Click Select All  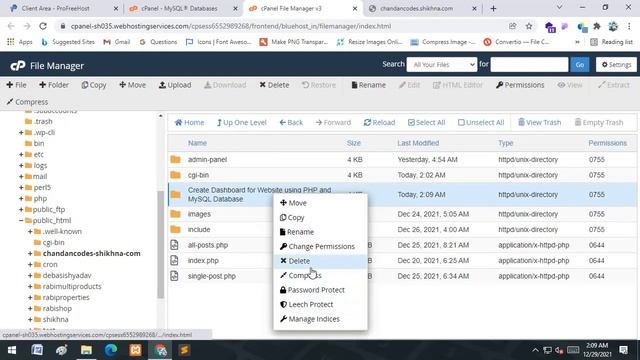(427, 122)
